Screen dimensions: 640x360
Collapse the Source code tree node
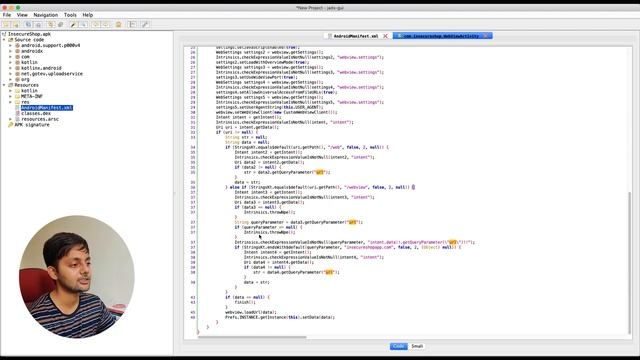pyautogui.click(x=4, y=40)
